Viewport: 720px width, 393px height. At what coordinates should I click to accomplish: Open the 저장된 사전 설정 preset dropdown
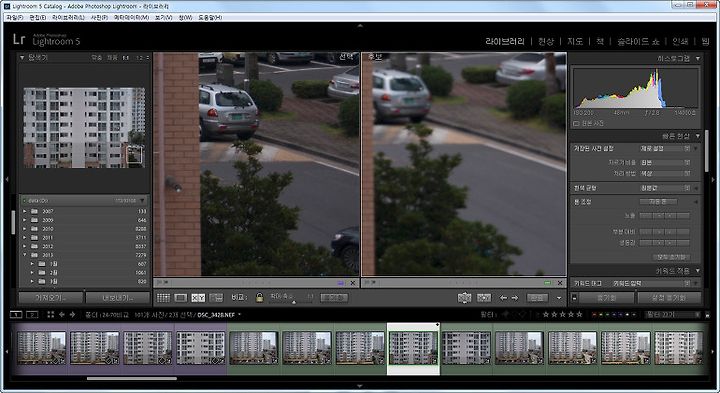click(x=665, y=149)
